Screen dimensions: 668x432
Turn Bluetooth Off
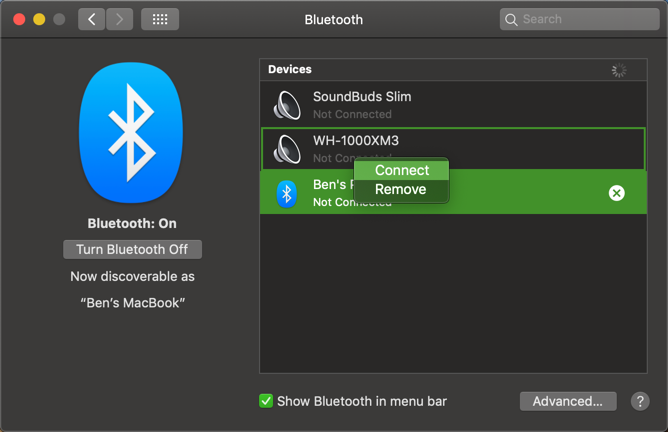(x=132, y=249)
